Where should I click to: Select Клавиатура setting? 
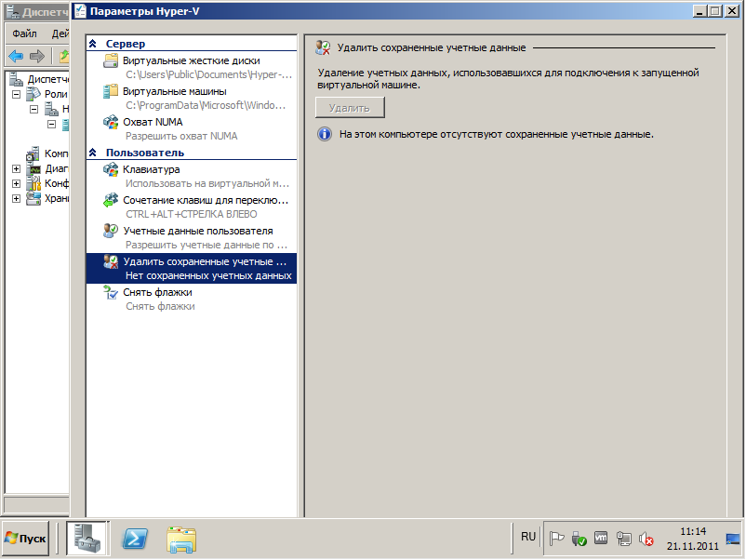point(192,177)
